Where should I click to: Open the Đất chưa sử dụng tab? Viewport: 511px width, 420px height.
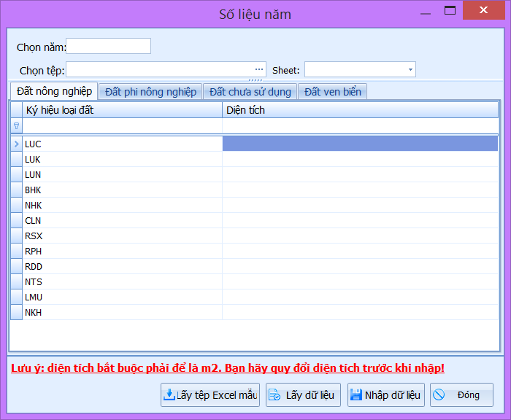click(x=250, y=92)
